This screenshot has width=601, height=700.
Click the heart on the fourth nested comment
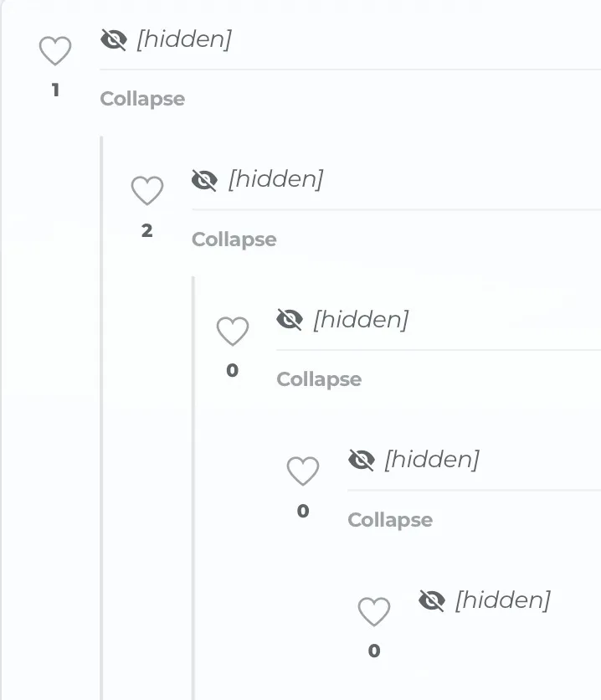[303, 471]
